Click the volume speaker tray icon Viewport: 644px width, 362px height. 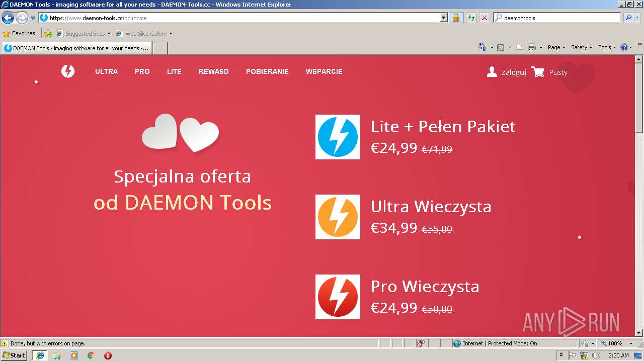(596, 355)
